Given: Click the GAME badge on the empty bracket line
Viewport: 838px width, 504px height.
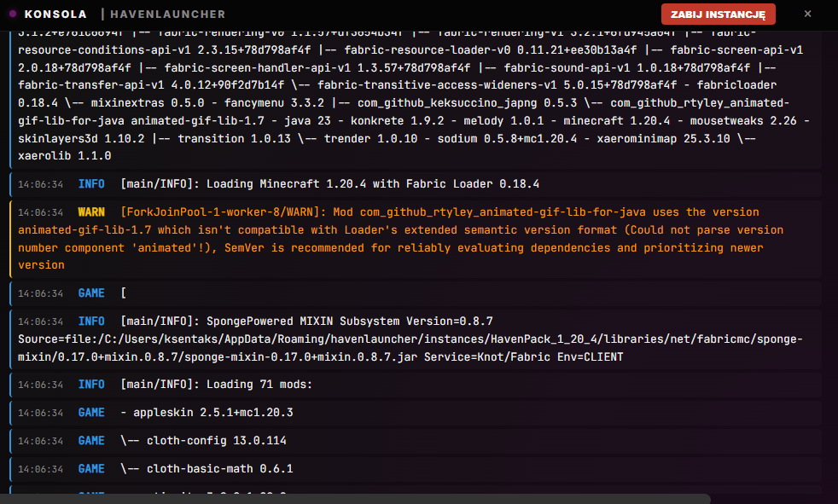Looking at the screenshot, I should tap(91, 293).
